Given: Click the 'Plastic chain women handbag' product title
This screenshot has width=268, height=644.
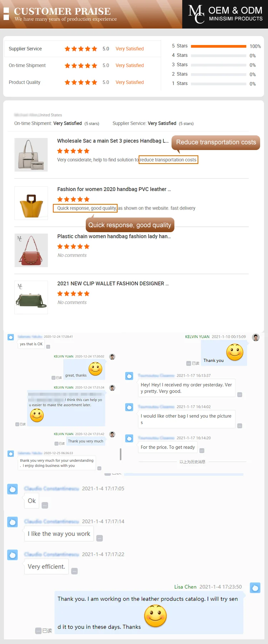Looking at the screenshot, I should tap(114, 236).
